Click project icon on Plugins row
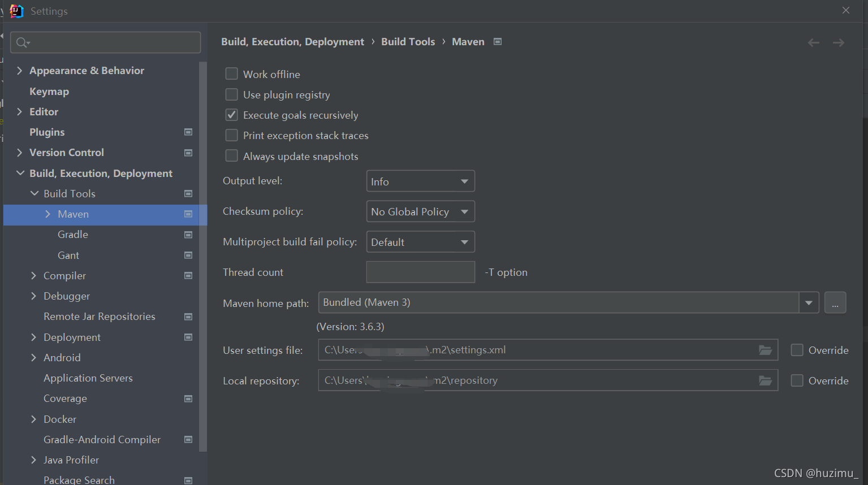The height and width of the screenshot is (485, 868). 188,132
